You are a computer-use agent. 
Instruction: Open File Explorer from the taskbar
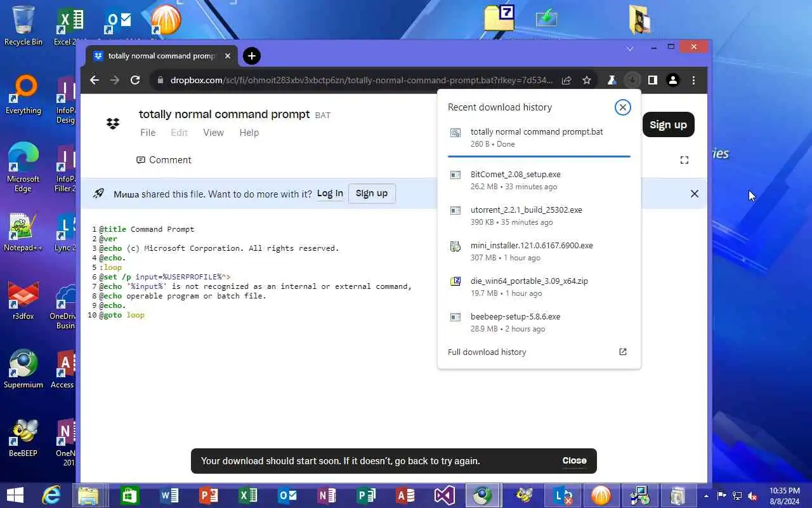click(x=89, y=495)
